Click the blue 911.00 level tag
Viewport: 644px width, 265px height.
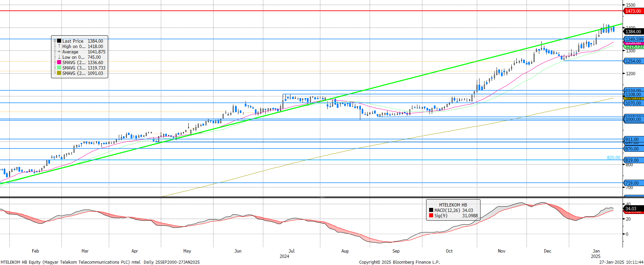click(633, 139)
